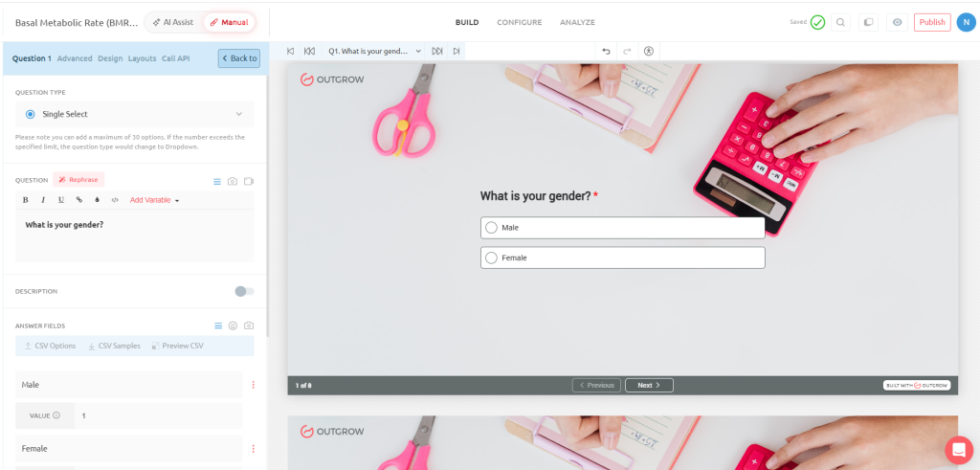Add a video to the question
This screenshot has height=470, width=980.
249,181
